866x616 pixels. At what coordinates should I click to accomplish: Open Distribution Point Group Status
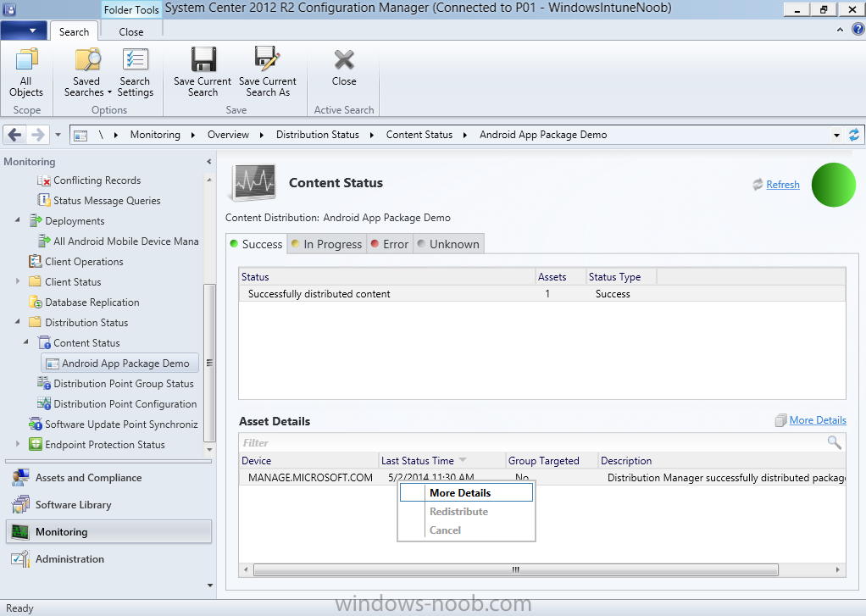(123, 384)
